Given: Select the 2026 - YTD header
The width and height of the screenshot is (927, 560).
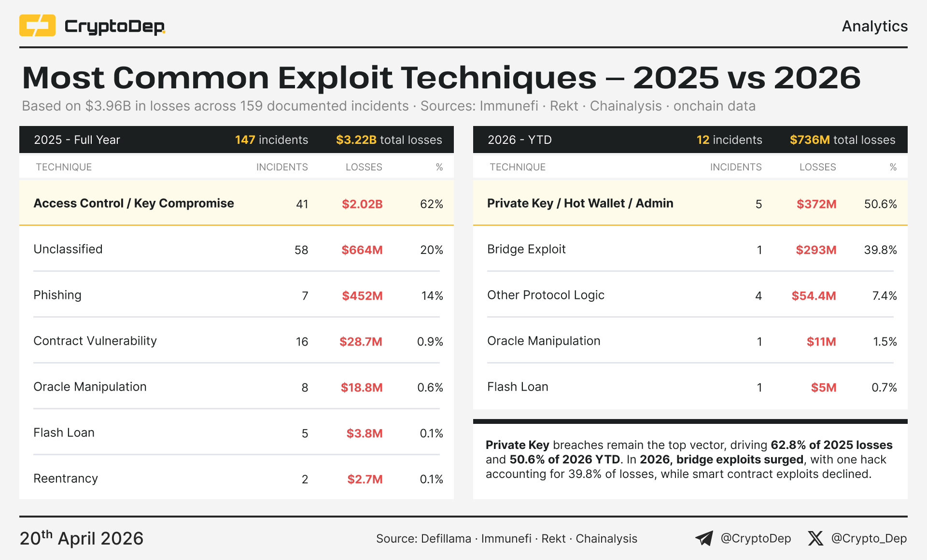Looking at the screenshot, I should [520, 140].
